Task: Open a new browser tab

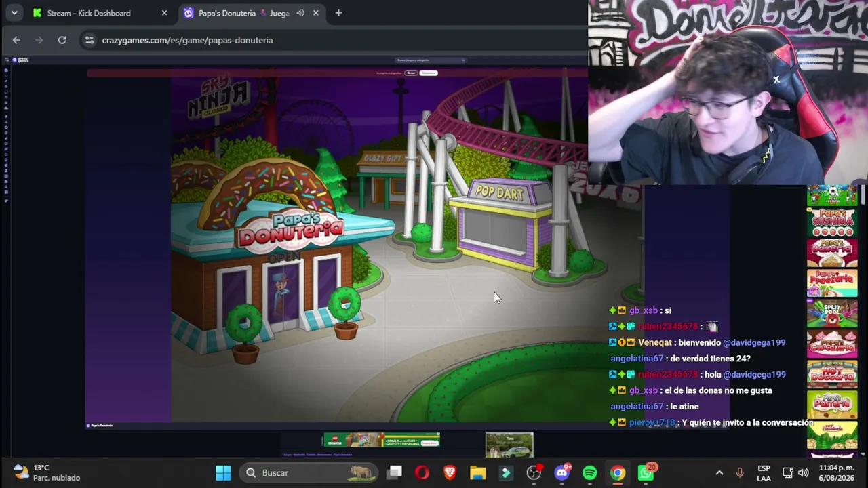Action: click(338, 13)
